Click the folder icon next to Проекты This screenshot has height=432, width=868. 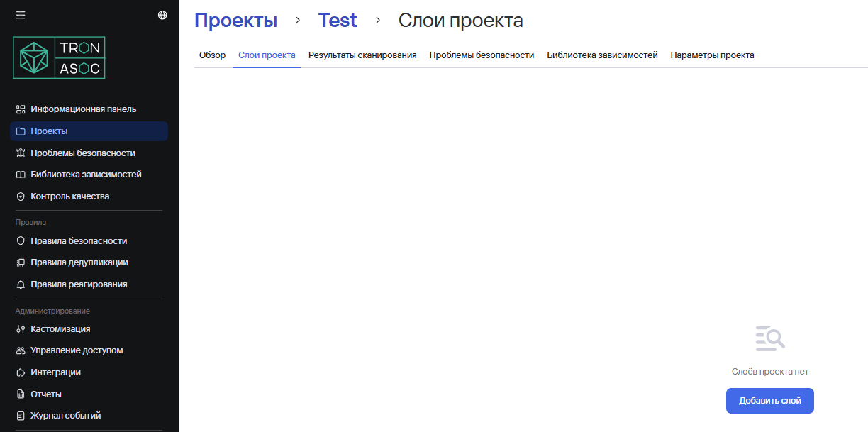[20, 131]
